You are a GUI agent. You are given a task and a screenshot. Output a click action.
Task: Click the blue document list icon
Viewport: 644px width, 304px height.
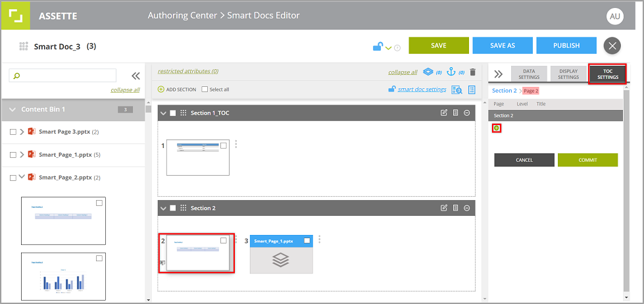pos(472,89)
